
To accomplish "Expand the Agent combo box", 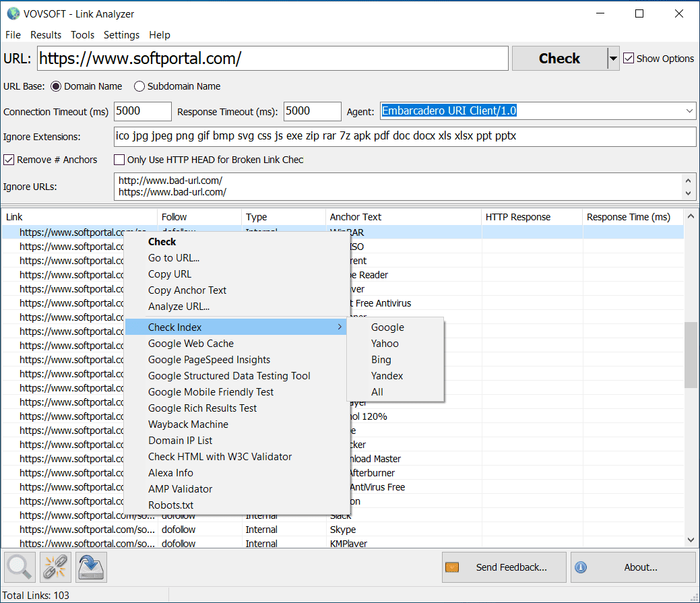I will tap(690, 110).
